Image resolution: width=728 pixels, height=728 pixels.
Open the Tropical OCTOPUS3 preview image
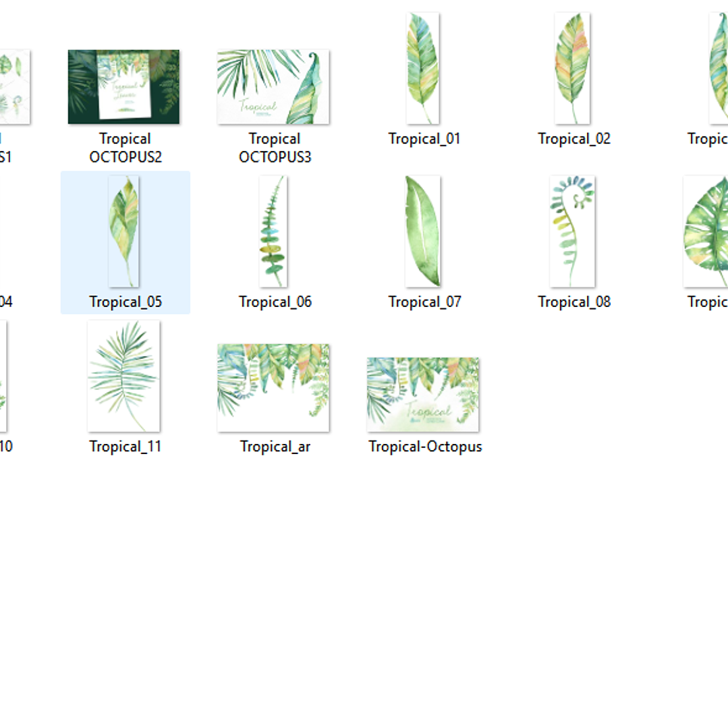click(x=273, y=86)
